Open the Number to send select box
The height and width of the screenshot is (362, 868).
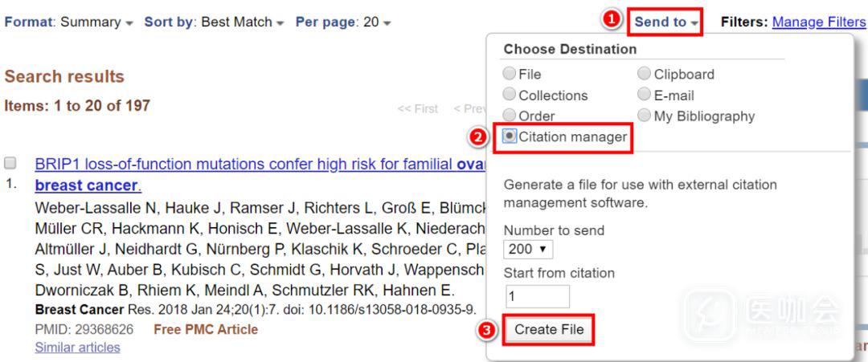pyautogui.click(x=528, y=249)
